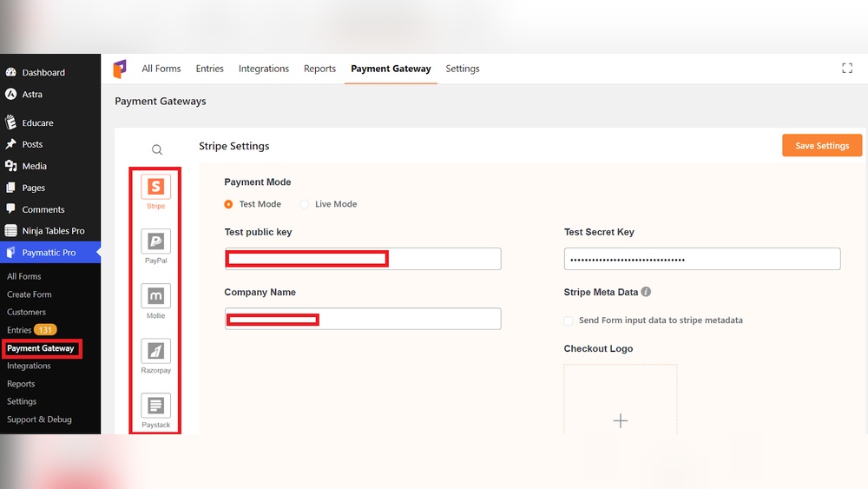Image resolution: width=868 pixels, height=489 pixels.
Task: Toggle fullscreen with the expand icon
Action: (x=847, y=68)
